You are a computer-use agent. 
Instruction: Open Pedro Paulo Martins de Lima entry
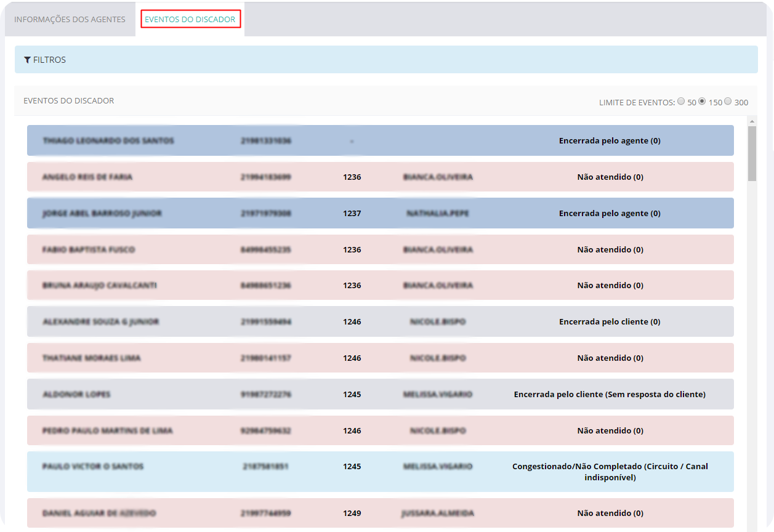[x=107, y=431]
